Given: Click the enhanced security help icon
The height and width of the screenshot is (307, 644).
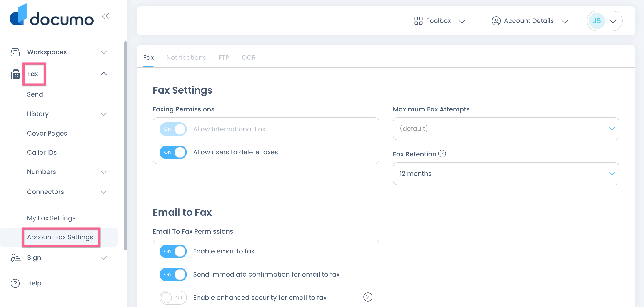Looking at the screenshot, I should click(x=368, y=297).
